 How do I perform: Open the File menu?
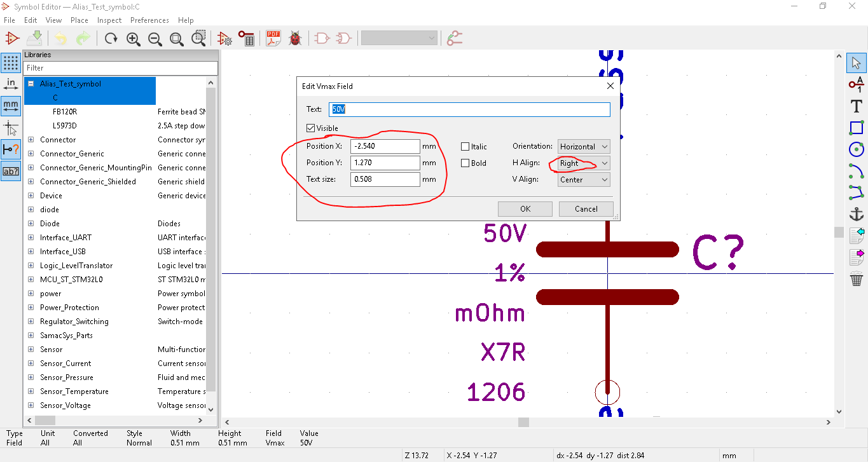[x=9, y=20]
